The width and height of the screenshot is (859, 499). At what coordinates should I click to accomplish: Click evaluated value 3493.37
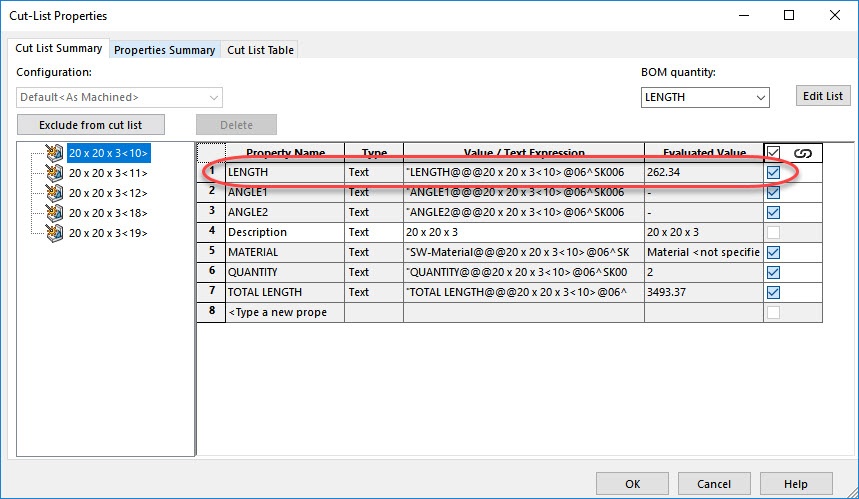click(703, 292)
